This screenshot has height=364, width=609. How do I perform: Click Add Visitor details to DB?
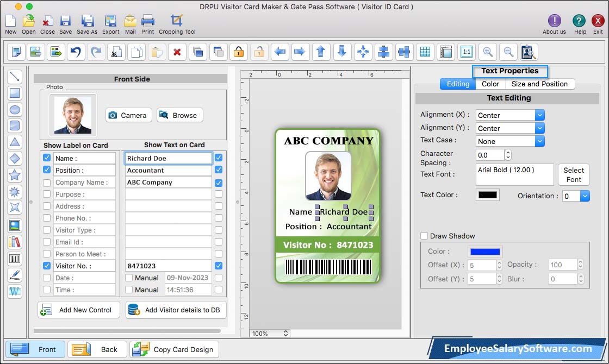[176, 310]
